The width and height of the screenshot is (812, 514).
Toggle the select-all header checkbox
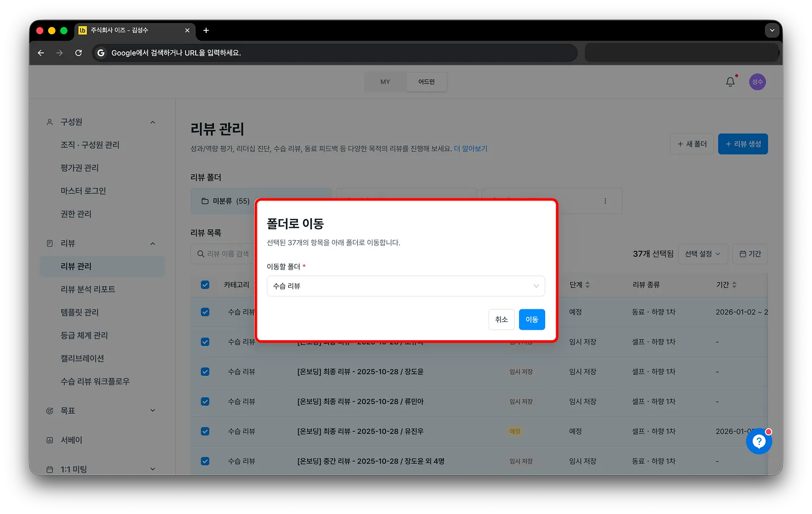point(205,285)
